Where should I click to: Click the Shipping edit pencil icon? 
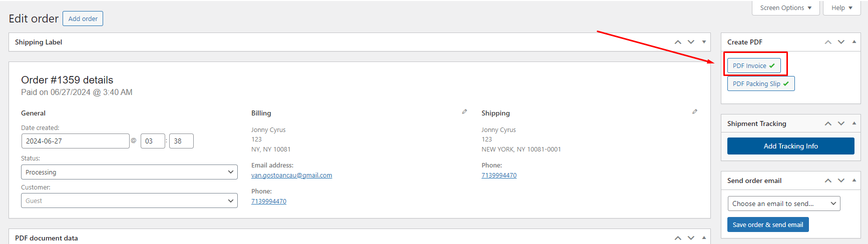click(695, 112)
